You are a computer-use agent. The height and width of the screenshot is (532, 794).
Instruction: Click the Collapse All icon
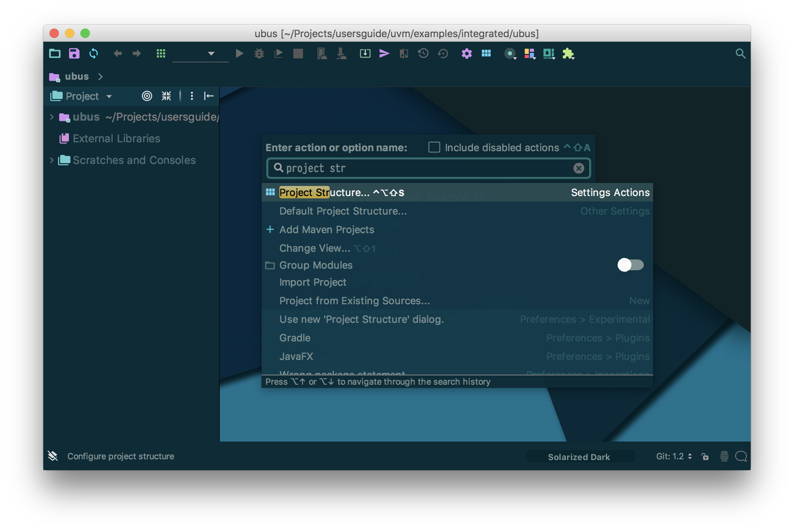click(x=166, y=96)
